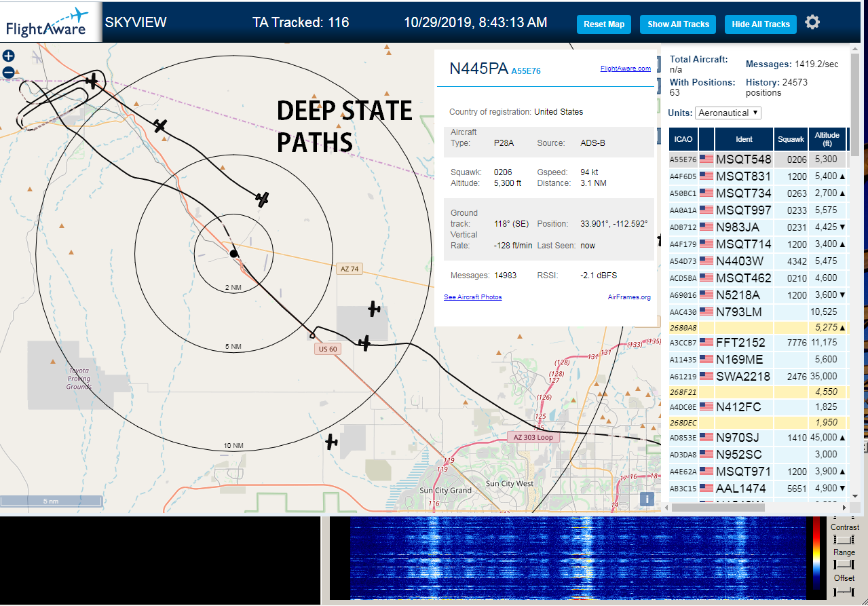This screenshot has height=606, width=868.
Task: Click the table scrollbar down arrow
Action: tap(855, 497)
